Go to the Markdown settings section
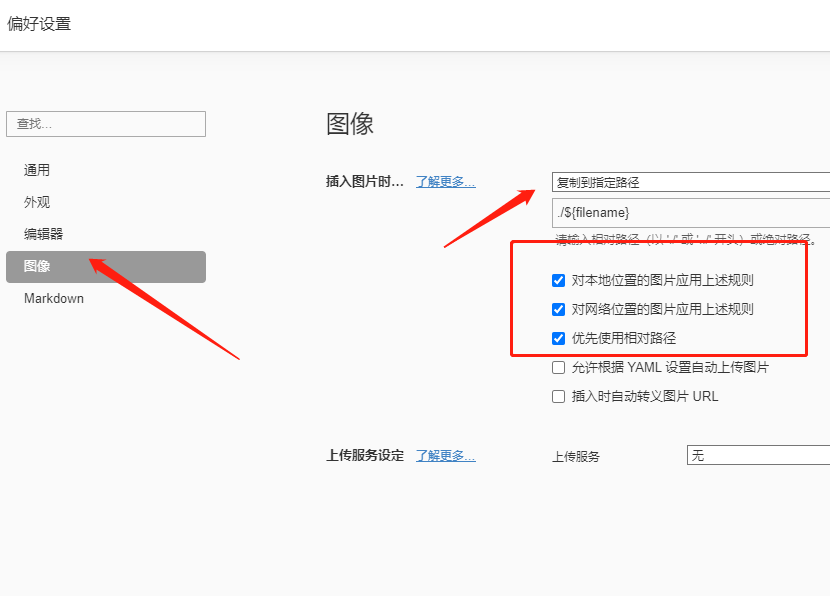830x596 pixels. (54, 298)
